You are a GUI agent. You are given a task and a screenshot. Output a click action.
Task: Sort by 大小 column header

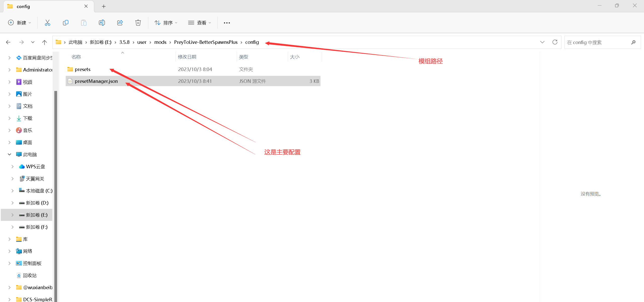[x=295, y=57]
